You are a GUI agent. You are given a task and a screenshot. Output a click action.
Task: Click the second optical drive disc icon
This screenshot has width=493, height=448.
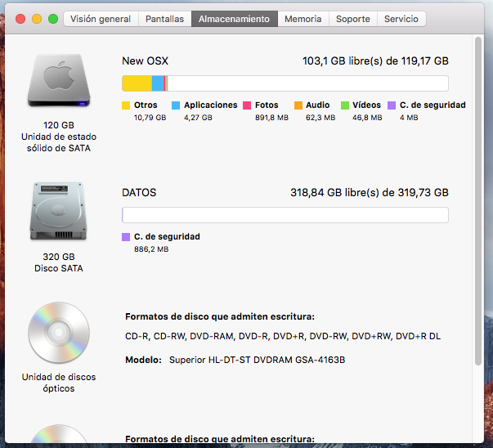[x=59, y=433]
